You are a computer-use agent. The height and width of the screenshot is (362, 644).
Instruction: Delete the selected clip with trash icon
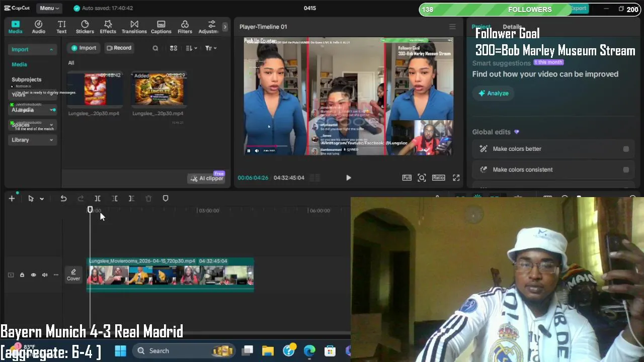coord(148,199)
